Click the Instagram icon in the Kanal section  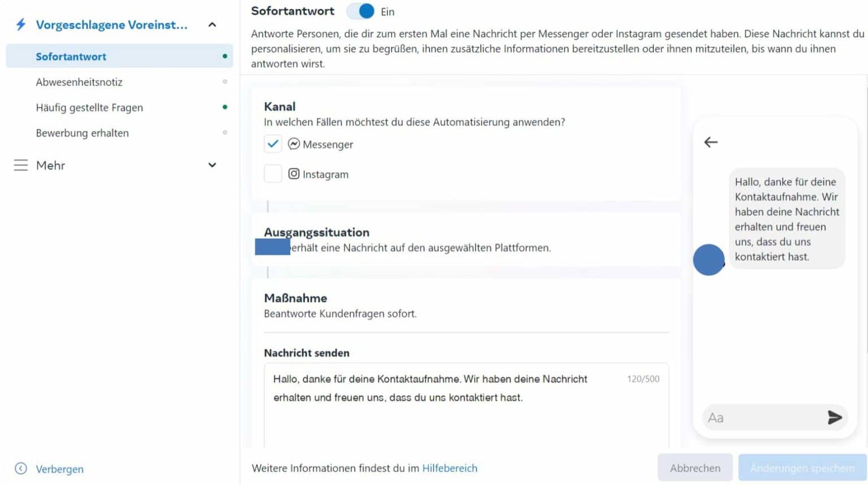294,174
